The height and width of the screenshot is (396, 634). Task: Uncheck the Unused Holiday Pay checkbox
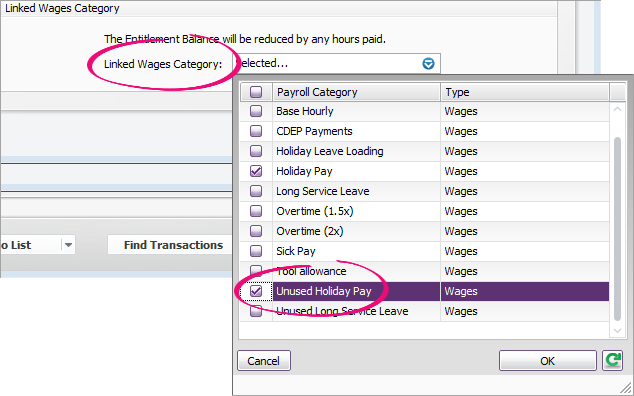(256, 291)
